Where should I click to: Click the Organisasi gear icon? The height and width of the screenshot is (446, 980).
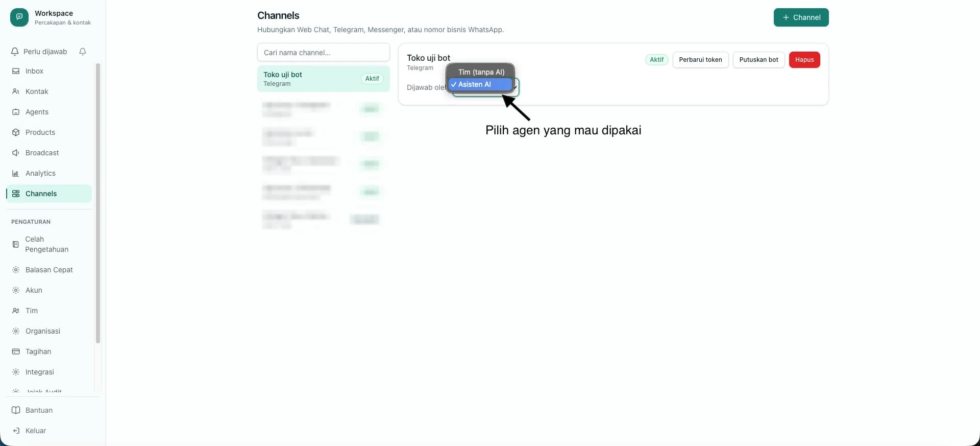point(16,331)
